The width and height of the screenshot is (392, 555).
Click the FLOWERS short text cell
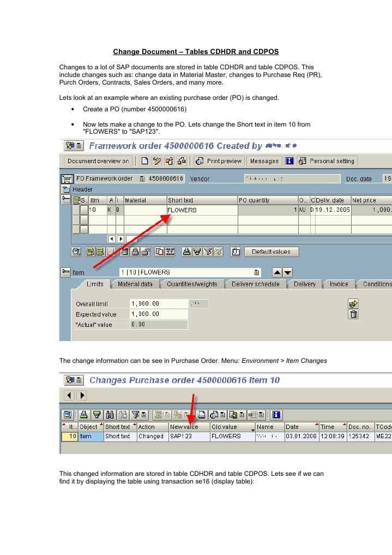coord(202,210)
